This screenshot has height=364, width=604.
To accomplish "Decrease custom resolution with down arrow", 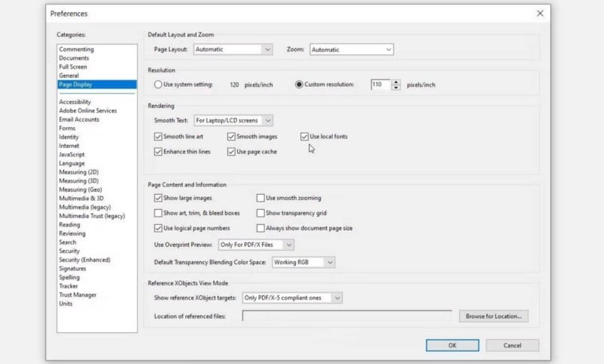I will tap(396, 88).
